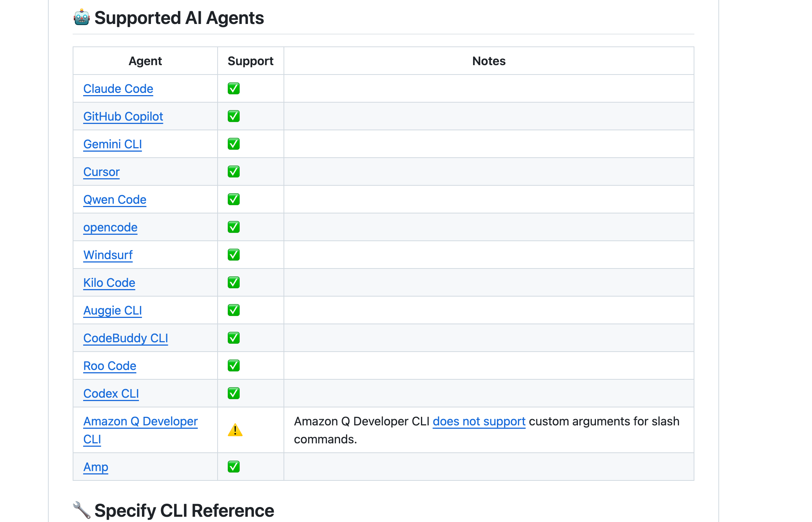This screenshot has width=812, height=522.
Task: Open the GitHub Copilot link
Action: [x=123, y=116]
